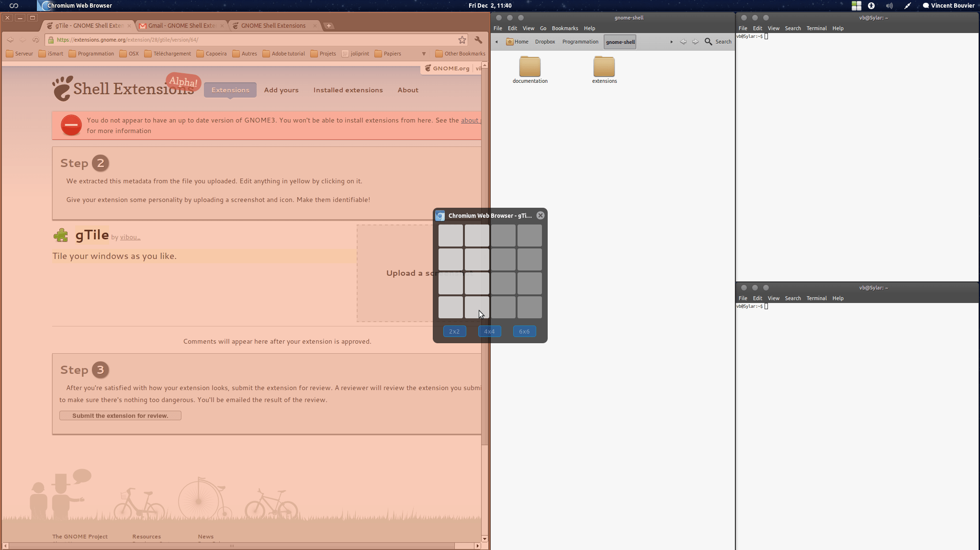
Task: Switch to the Gmail tab
Action: 182,26
